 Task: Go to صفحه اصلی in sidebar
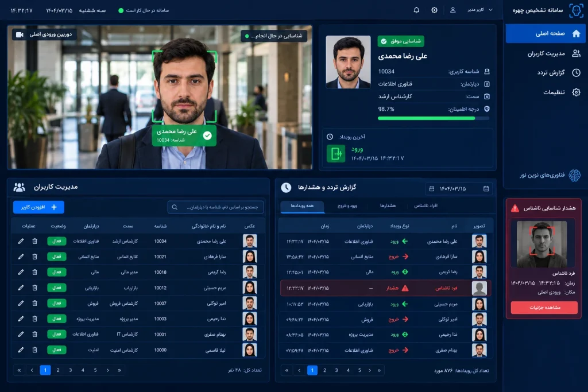coord(546,34)
